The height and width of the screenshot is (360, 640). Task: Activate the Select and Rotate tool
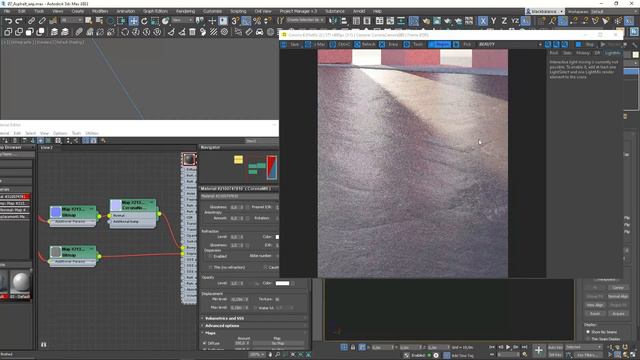point(144,21)
